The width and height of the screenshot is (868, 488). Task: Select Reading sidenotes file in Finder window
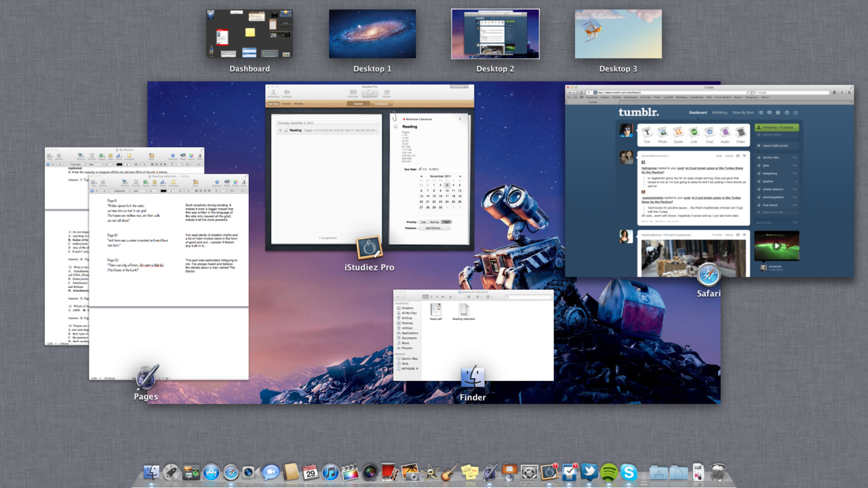pos(464,312)
